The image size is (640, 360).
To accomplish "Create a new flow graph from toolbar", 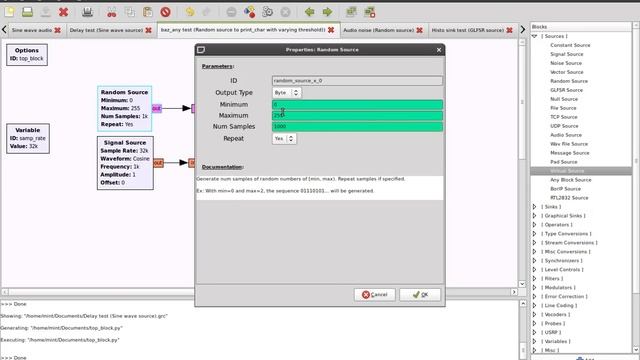I will point(9,12).
